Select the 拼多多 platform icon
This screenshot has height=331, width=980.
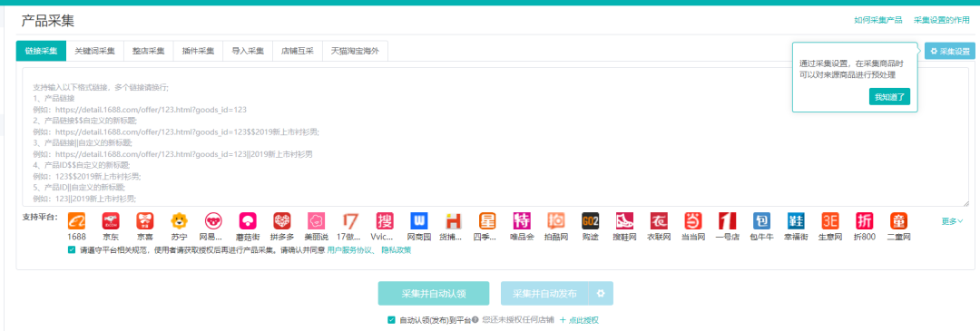[x=282, y=221]
